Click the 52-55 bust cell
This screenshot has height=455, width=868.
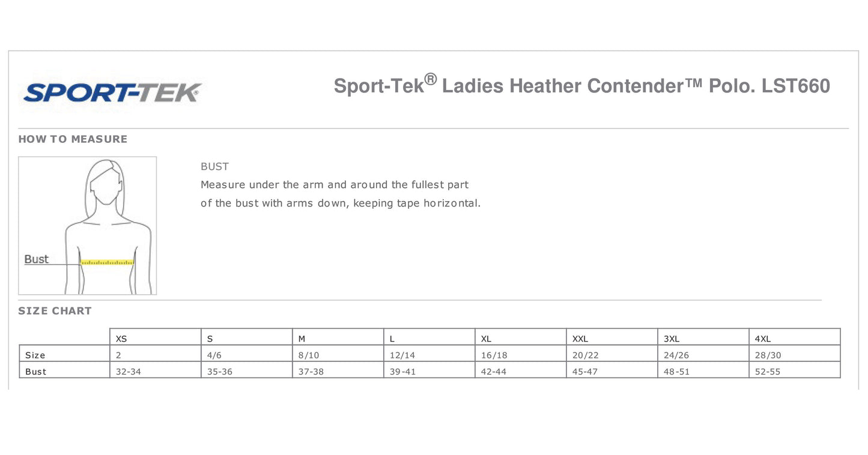(x=768, y=372)
